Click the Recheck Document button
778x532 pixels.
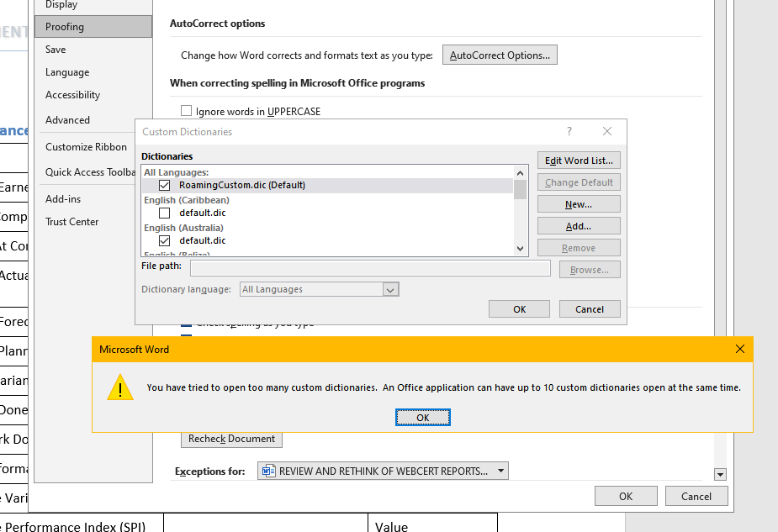tap(231, 439)
